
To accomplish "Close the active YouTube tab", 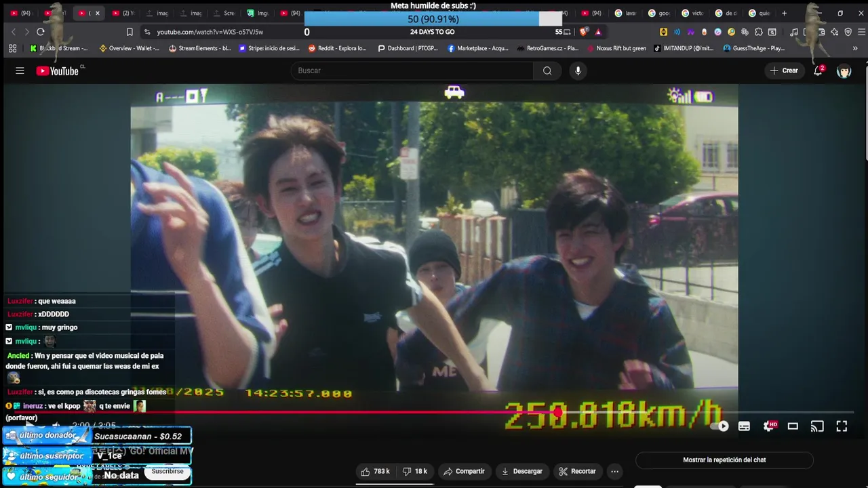I will 98,13.
